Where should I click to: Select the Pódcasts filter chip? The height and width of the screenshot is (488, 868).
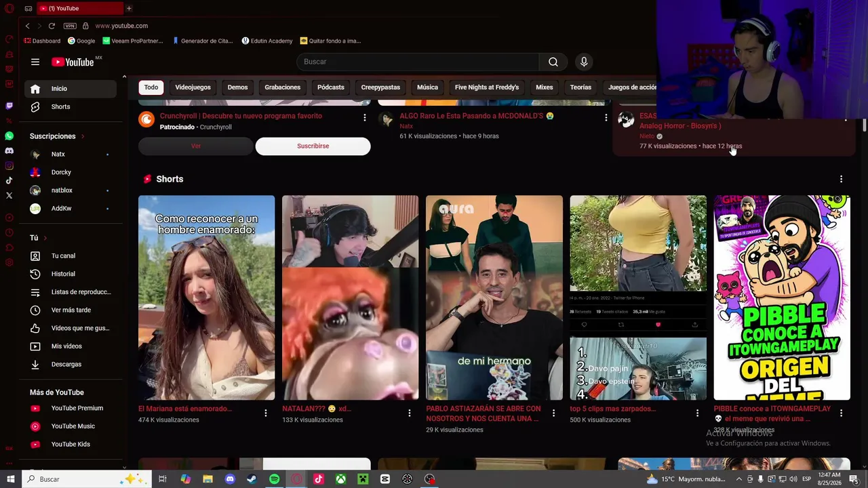[x=331, y=87]
